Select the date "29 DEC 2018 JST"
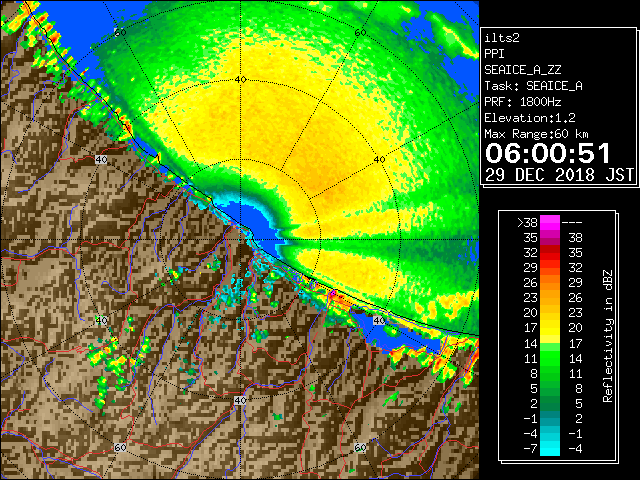 [560, 175]
